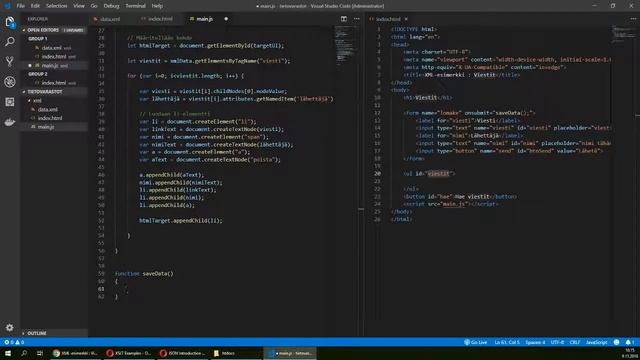Open data.xml in the xml folder tree
Viewport: 640px width, 360px height.
pyautogui.click(x=48, y=109)
